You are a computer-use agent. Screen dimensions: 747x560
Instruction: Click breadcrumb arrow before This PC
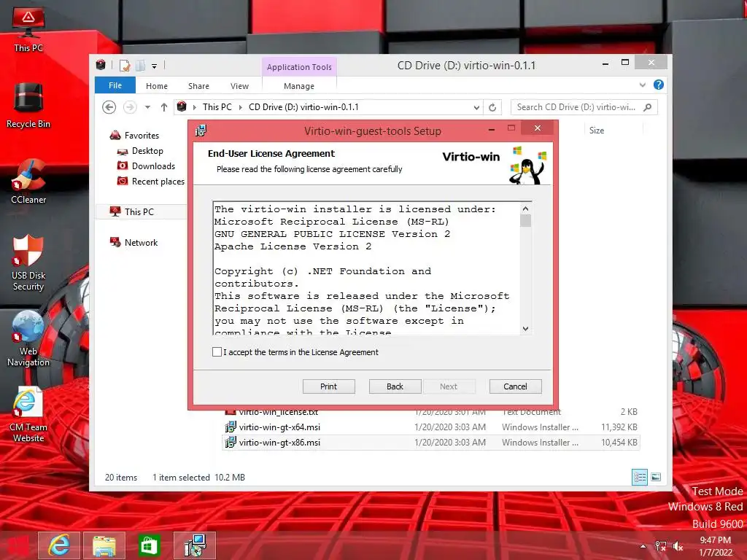[x=194, y=108]
